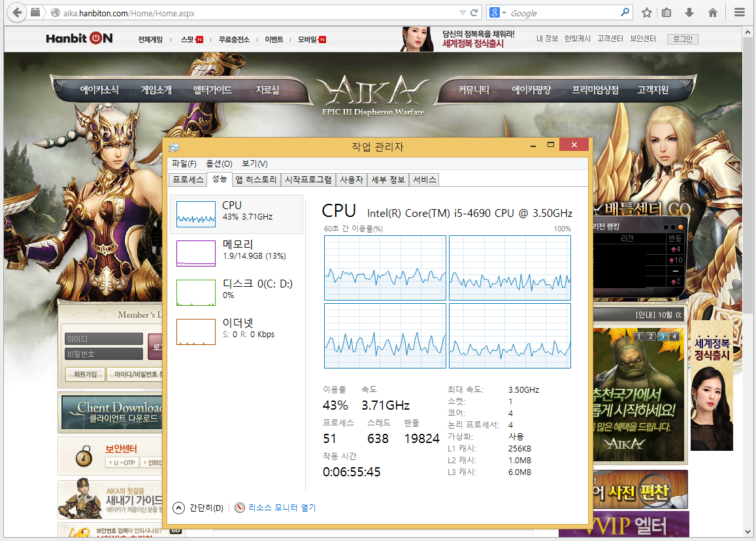Click the page vertical scrollbar thumb
The height and width of the screenshot is (541, 756).
point(748,174)
